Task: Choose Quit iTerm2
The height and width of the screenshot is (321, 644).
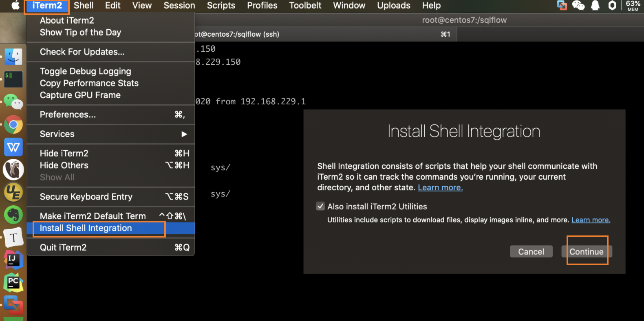Action: click(x=110, y=247)
